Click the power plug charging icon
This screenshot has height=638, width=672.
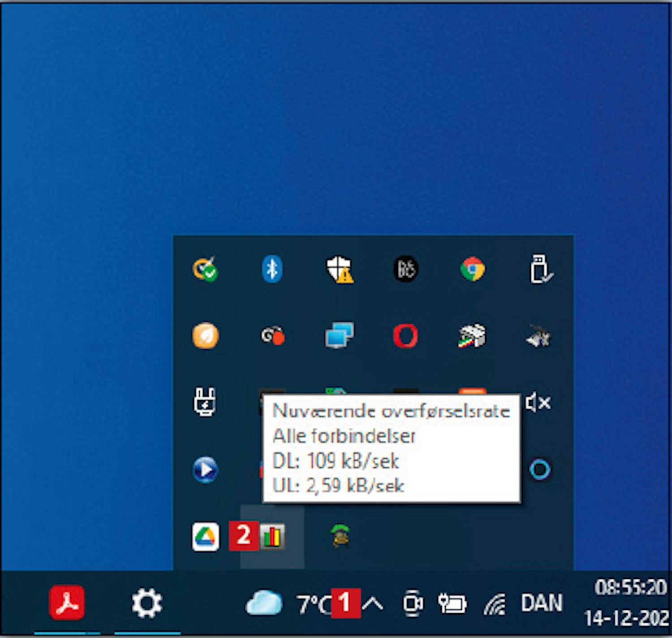coord(205,402)
